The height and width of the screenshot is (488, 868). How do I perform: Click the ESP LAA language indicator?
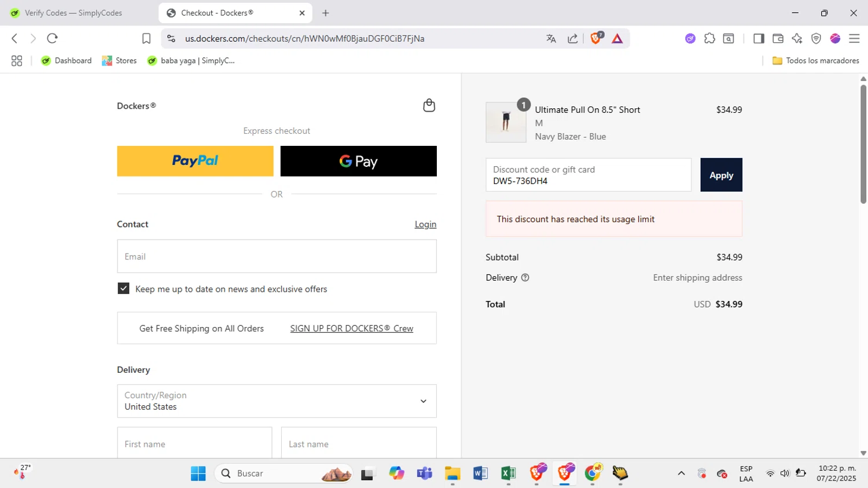[x=746, y=474]
